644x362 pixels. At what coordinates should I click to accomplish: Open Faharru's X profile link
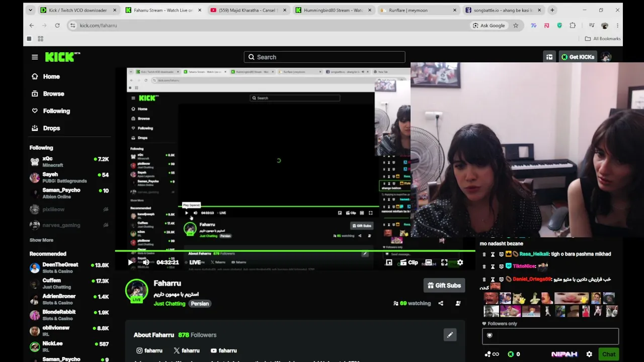pyautogui.click(x=186, y=350)
